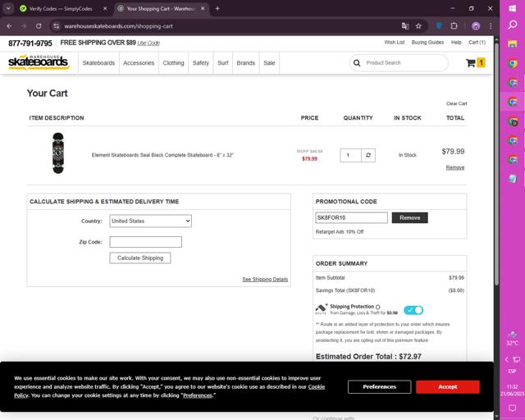Click the Calculate Shipping button
Image resolution: width=525 pixels, height=420 pixels.
[140, 258]
